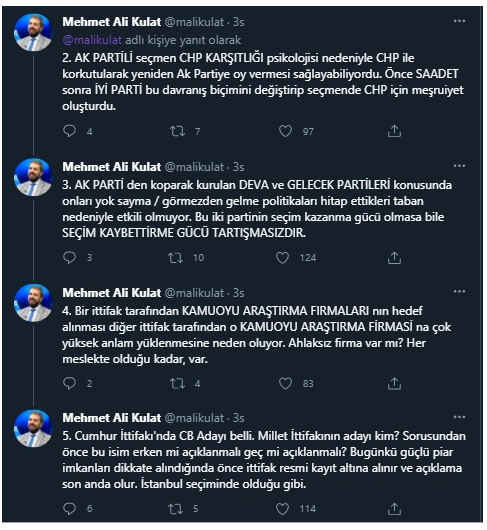This screenshot has width=487, height=530.
Task: Open more options menu on tweet 2
Action: click(459, 21)
